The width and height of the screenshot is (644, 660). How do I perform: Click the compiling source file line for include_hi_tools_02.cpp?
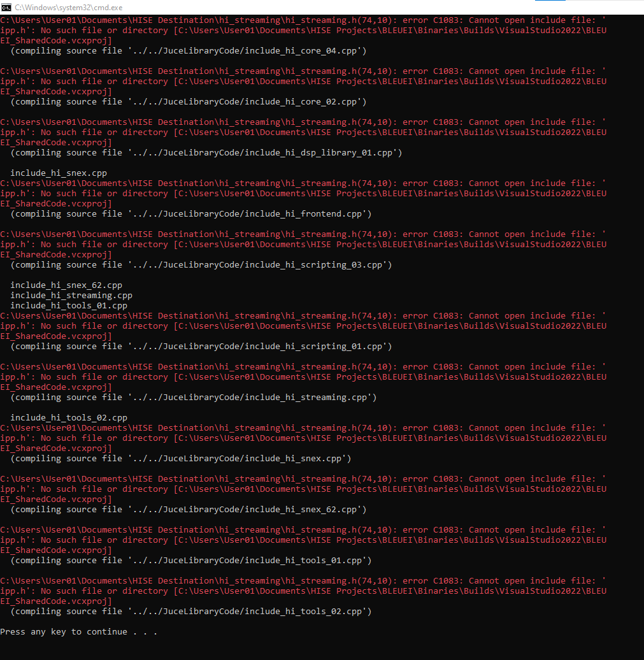tap(191, 611)
